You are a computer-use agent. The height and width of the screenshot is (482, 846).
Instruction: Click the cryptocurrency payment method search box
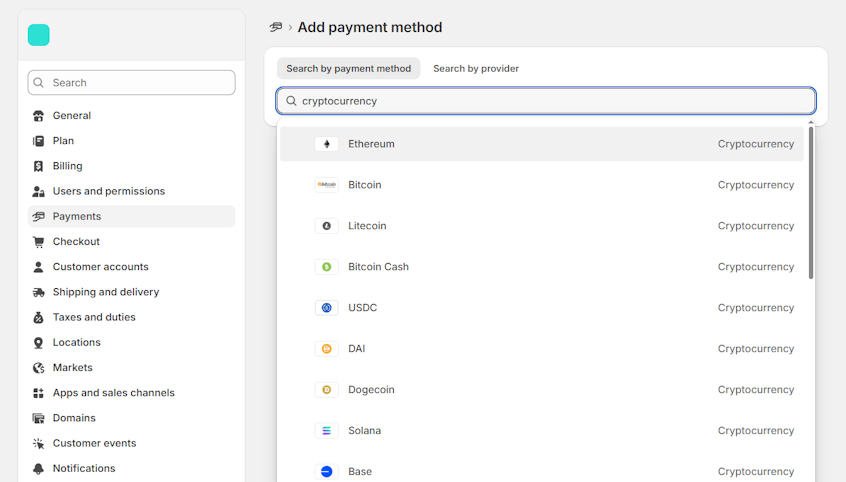pos(546,101)
